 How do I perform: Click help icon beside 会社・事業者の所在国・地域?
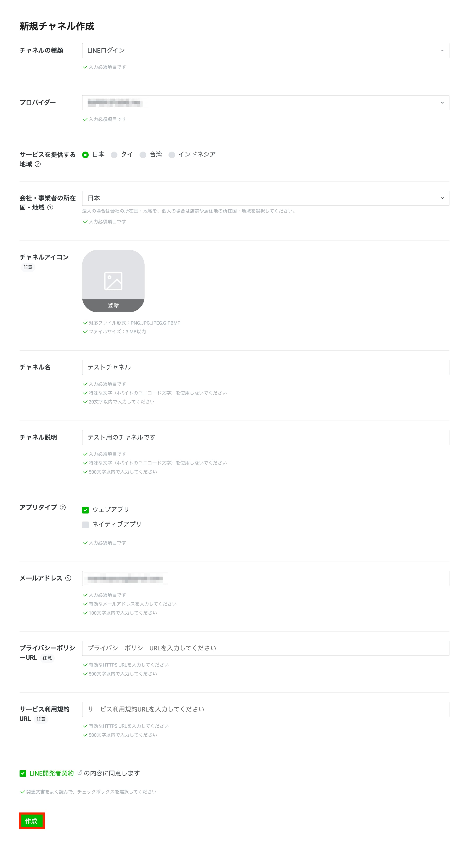[50, 208]
